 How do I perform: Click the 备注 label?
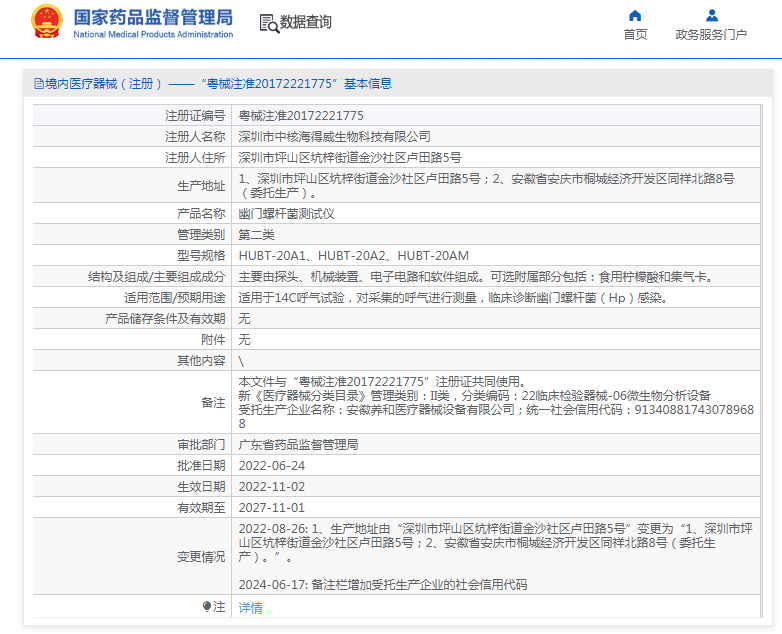click(x=213, y=403)
